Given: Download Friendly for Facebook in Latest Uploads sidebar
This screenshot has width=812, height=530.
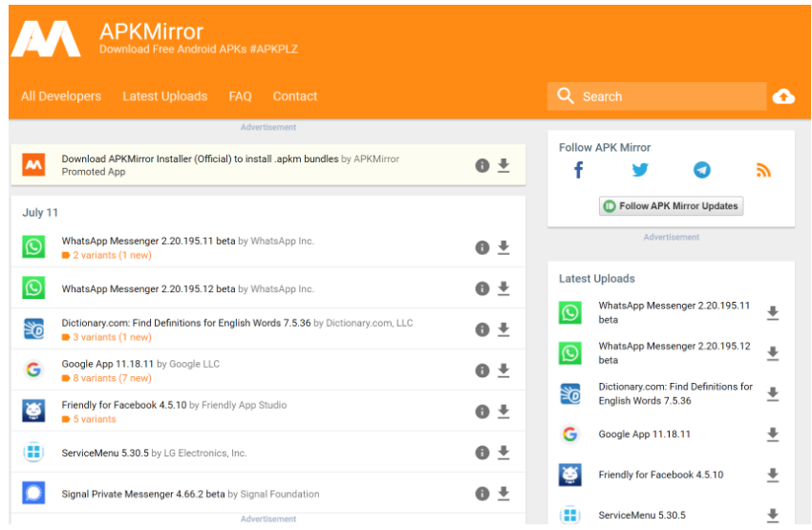Looking at the screenshot, I should [x=773, y=476].
